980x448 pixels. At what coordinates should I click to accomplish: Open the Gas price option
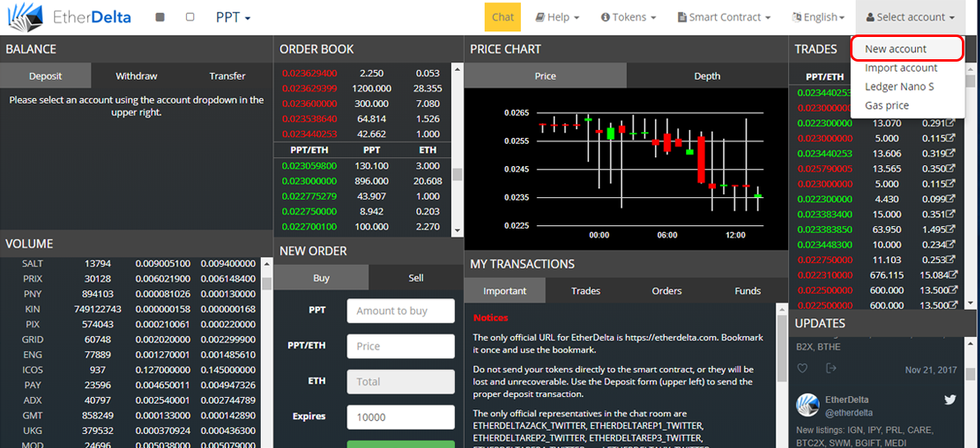887,105
